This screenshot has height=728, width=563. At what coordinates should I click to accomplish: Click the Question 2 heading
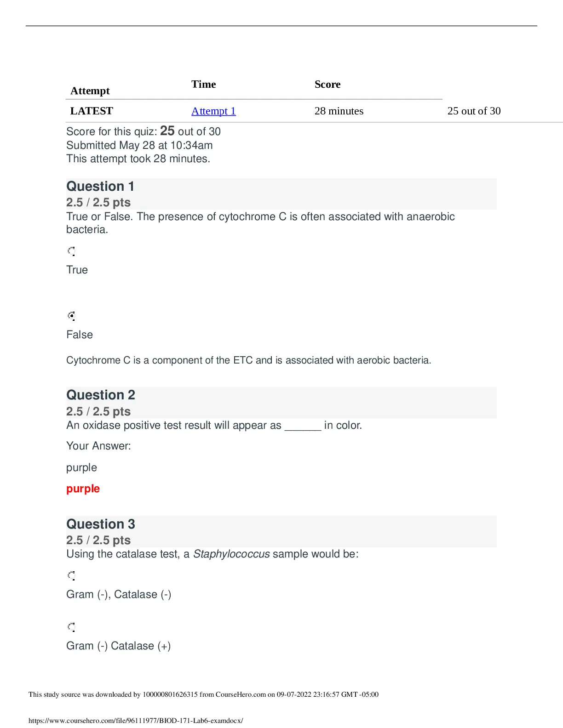[x=101, y=395]
